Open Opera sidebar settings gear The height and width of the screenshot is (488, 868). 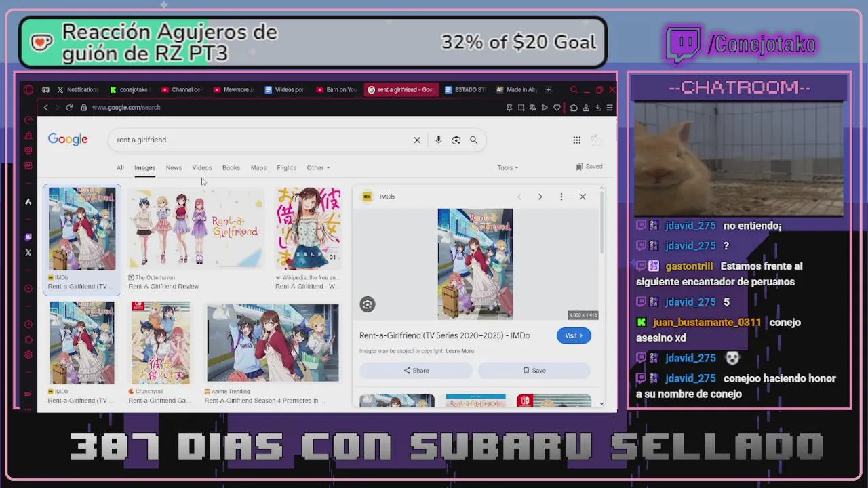pos(28,355)
